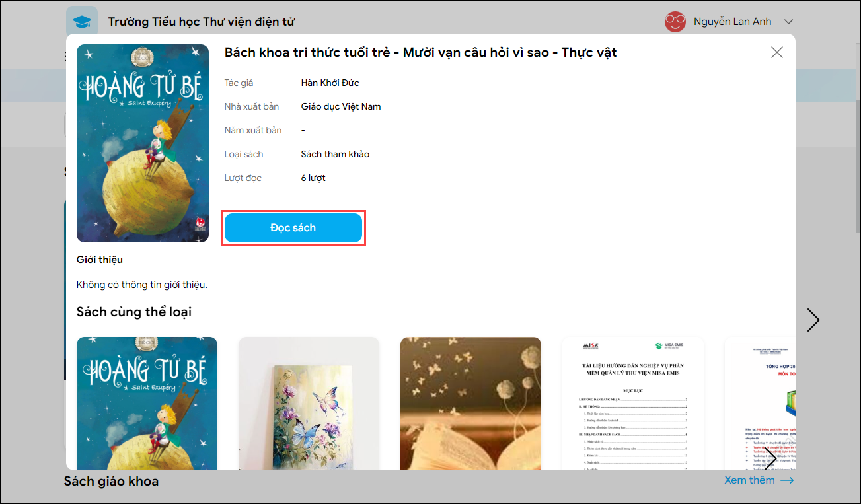Close the book details dialog

777,52
